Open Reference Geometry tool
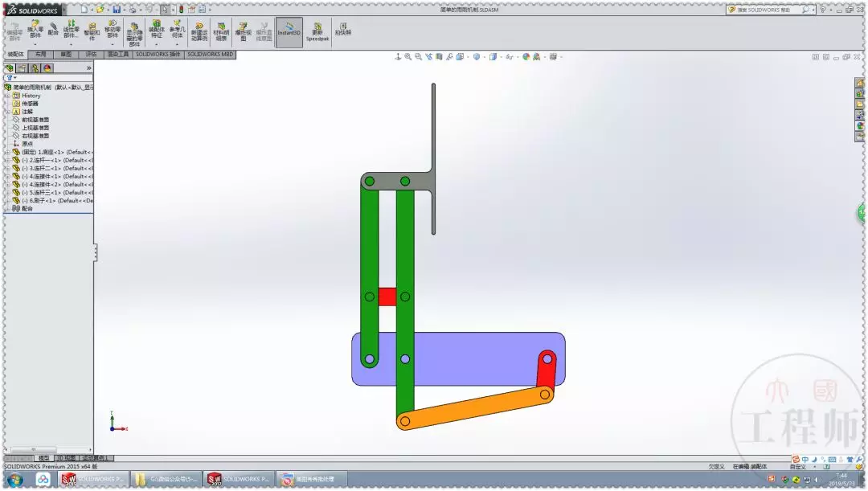This screenshot has width=868, height=491. 177,31
